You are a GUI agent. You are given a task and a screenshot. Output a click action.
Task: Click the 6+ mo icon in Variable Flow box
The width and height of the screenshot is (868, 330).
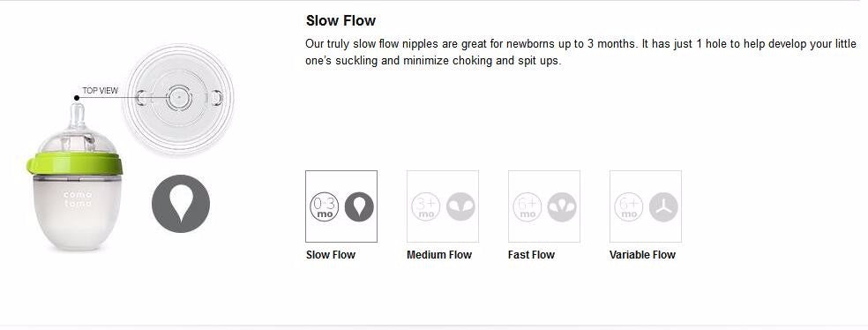coord(628,207)
